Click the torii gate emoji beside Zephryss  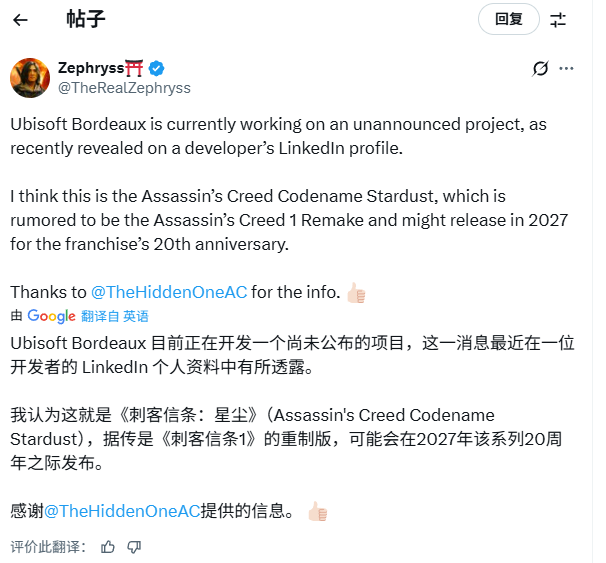tap(136, 68)
